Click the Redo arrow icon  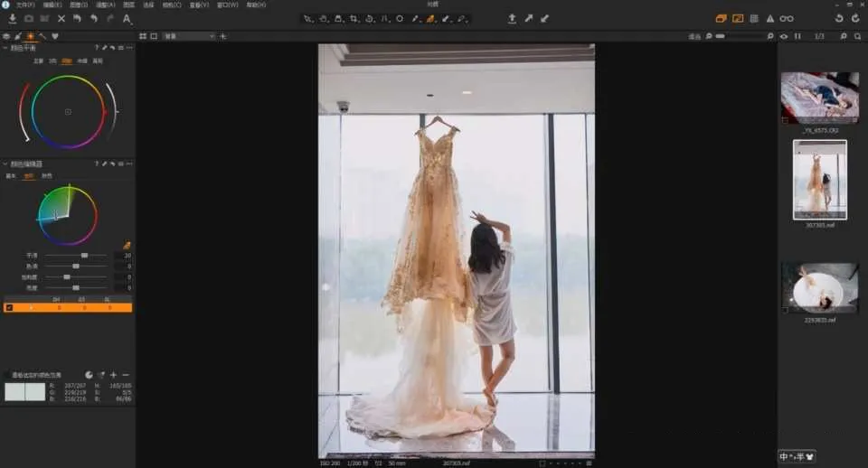(x=110, y=19)
